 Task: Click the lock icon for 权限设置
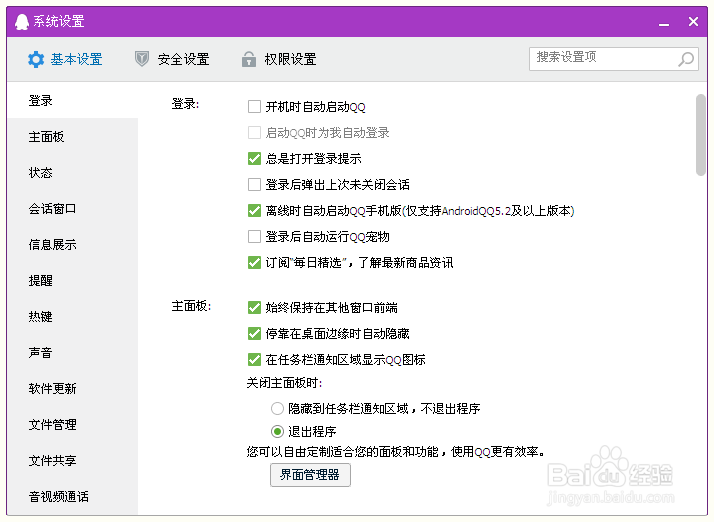[x=249, y=59]
